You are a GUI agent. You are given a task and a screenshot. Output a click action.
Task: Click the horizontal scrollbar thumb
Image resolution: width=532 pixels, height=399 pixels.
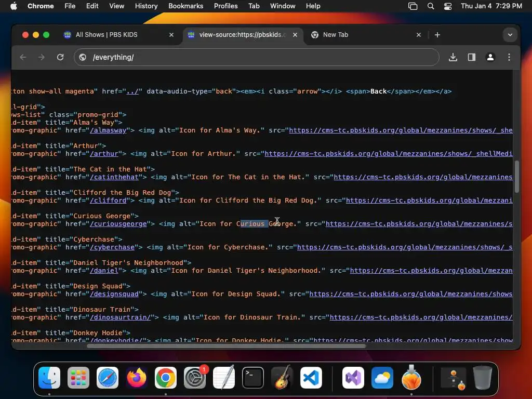click(x=227, y=346)
